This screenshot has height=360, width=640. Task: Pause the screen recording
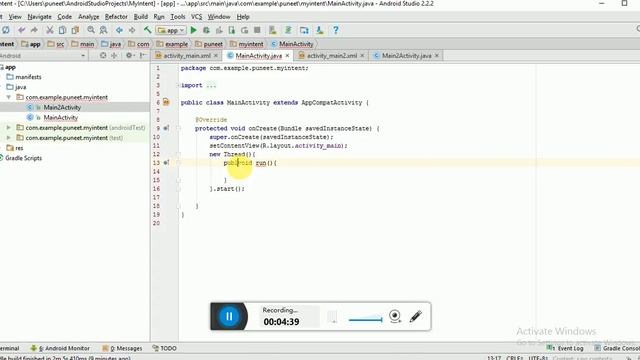(x=229, y=316)
